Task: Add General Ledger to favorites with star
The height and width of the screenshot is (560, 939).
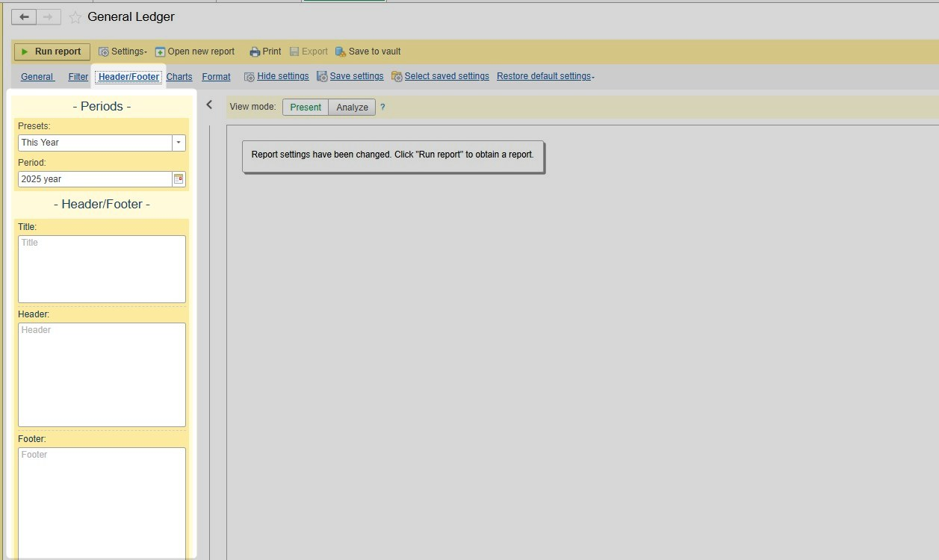Action: click(75, 17)
